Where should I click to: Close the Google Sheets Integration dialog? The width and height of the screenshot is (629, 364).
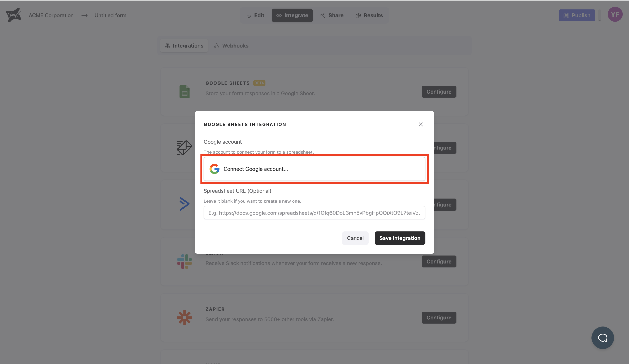tap(421, 124)
